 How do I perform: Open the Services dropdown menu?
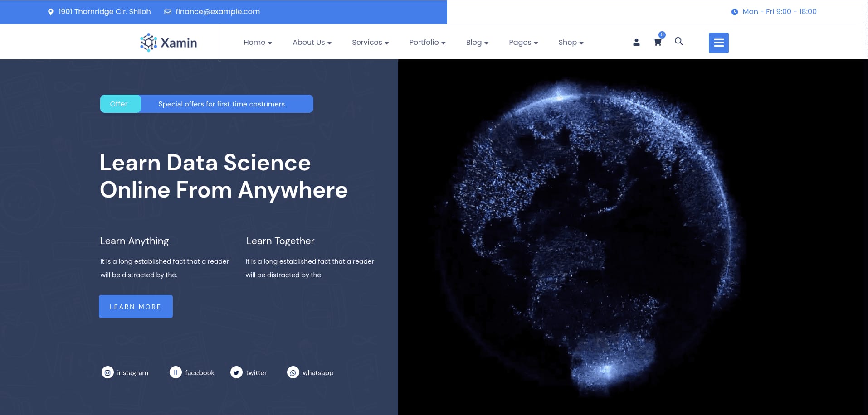tap(370, 43)
